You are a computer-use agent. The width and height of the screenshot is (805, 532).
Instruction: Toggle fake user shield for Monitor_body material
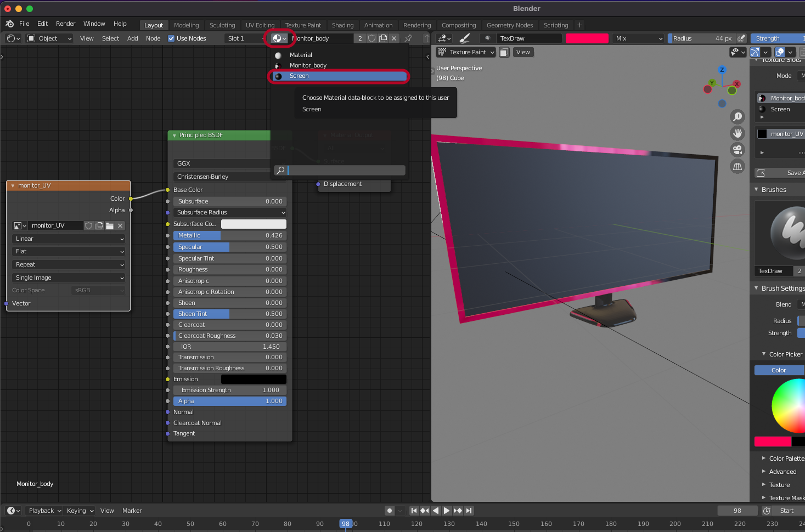click(372, 38)
